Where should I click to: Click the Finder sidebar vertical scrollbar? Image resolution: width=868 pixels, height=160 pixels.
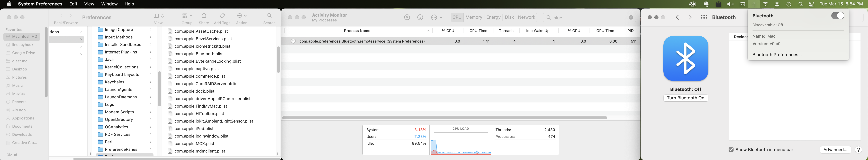click(x=46, y=62)
